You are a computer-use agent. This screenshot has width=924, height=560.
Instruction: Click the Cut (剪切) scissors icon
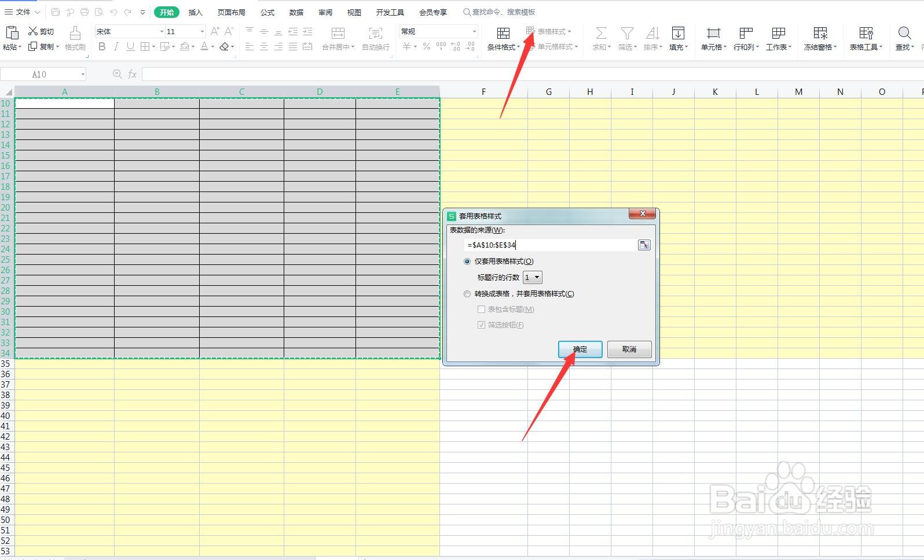coord(33,31)
